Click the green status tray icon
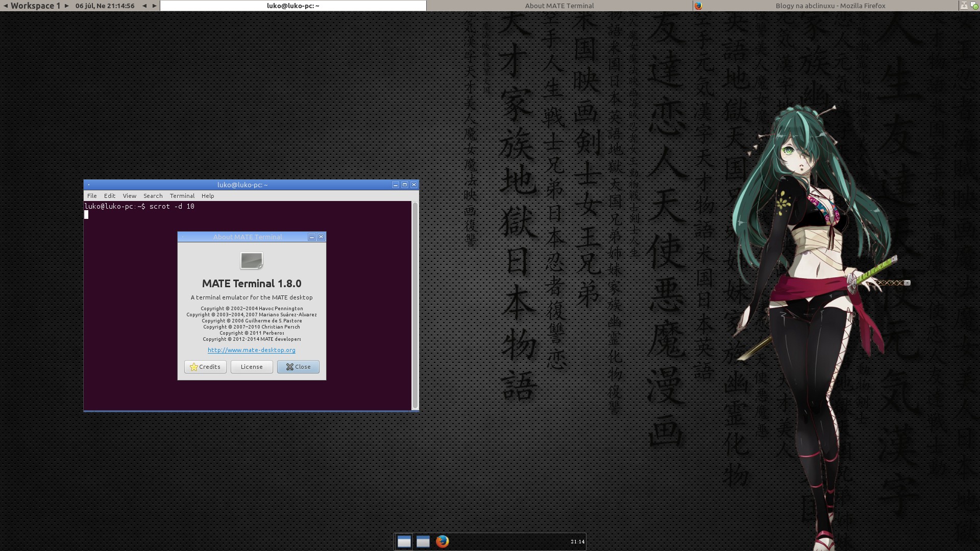 [x=974, y=6]
